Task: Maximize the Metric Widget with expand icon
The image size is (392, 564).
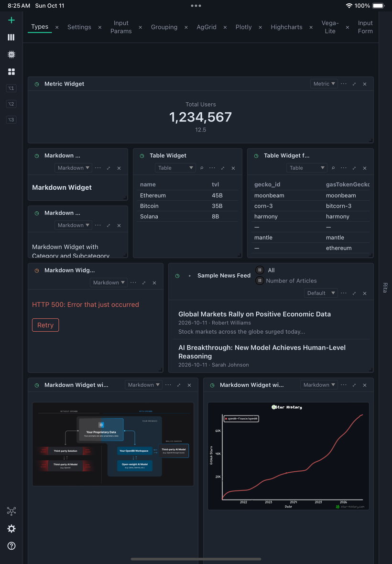Action: (x=354, y=84)
